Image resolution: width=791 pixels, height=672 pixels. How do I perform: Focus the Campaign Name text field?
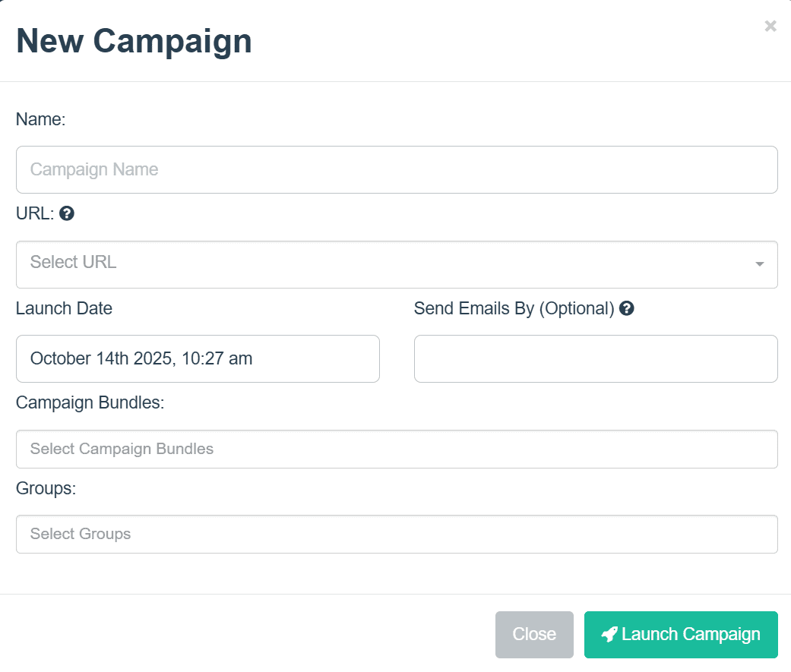click(x=397, y=169)
